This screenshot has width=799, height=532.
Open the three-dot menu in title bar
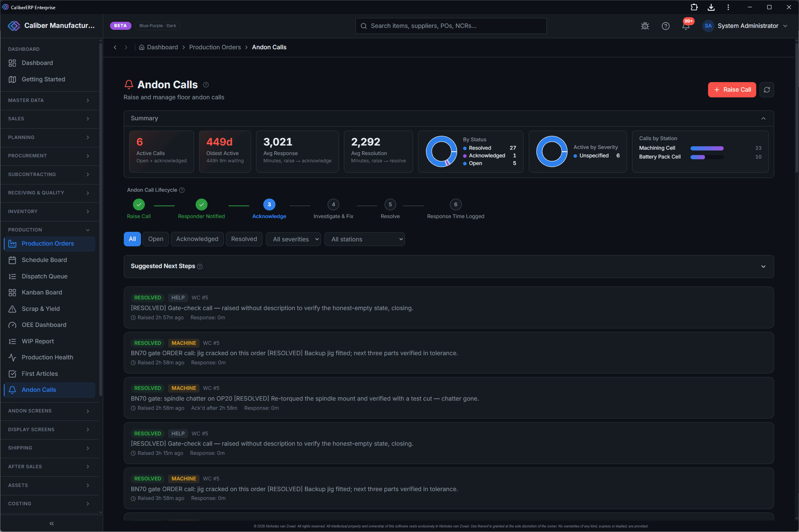[728, 7]
